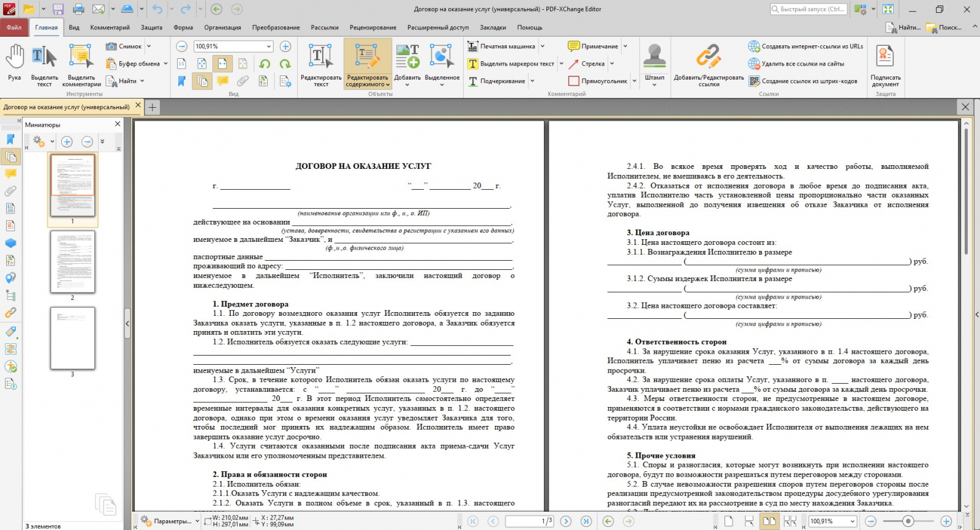
Task: Jump to the last page in status bar
Action: tap(586, 521)
